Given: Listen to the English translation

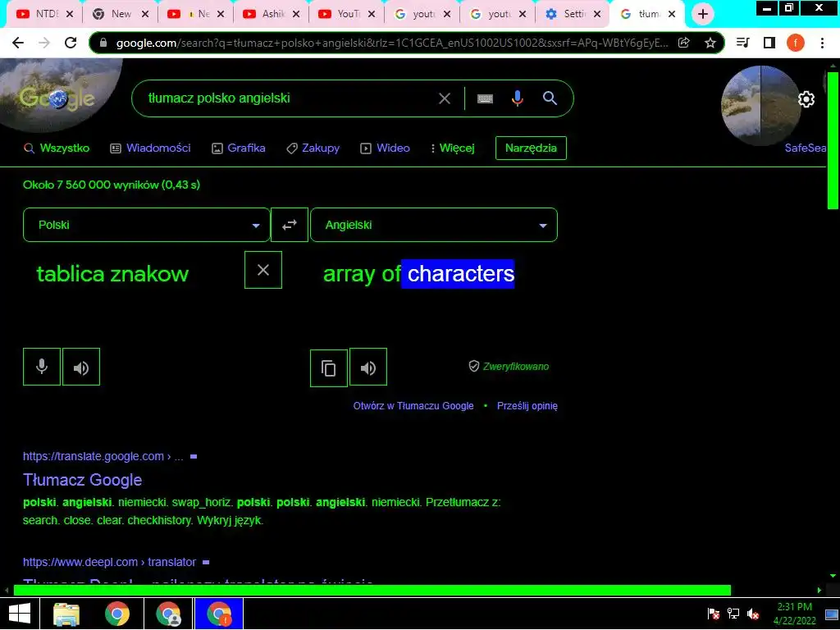Looking at the screenshot, I should [368, 367].
